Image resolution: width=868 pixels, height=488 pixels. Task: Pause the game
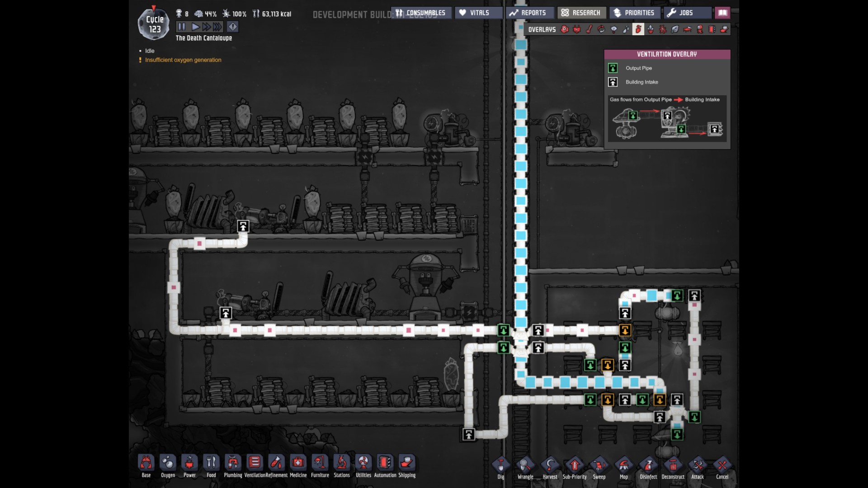pos(181,27)
